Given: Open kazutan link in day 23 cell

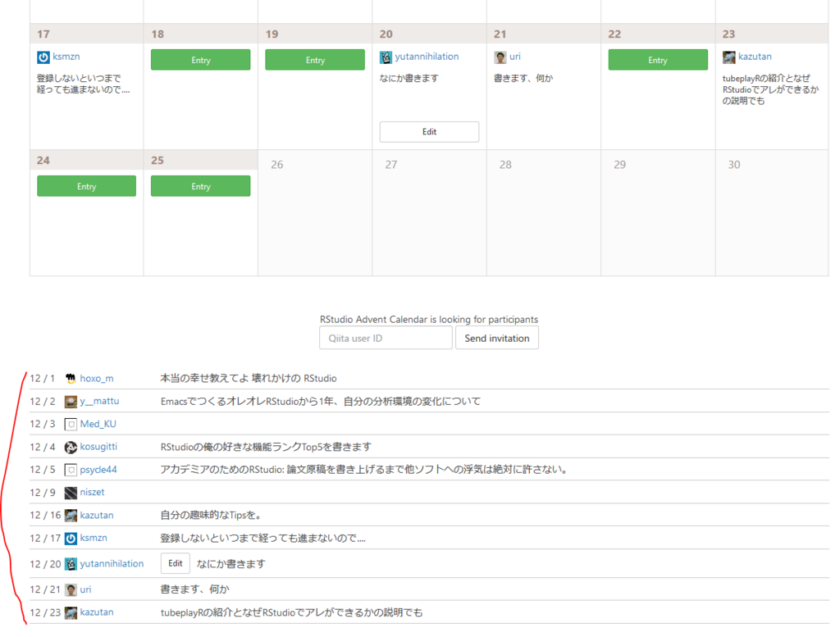Looking at the screenshot, I should tap(755, 57).
